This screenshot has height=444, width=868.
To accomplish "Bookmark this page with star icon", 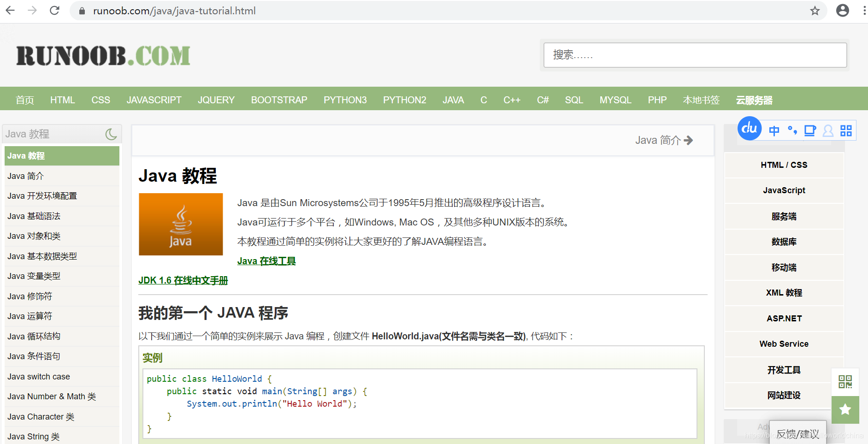I will (815, 11).
